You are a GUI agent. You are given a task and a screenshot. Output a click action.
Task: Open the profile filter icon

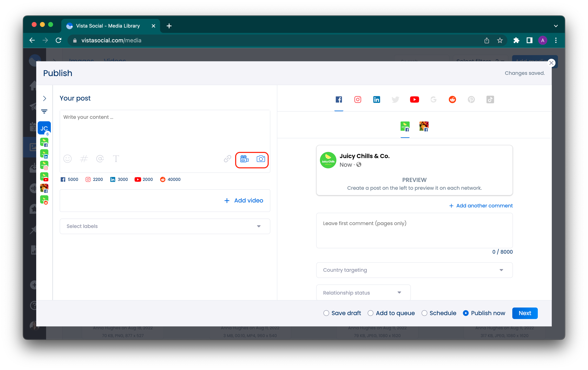[x=44, y=112]
